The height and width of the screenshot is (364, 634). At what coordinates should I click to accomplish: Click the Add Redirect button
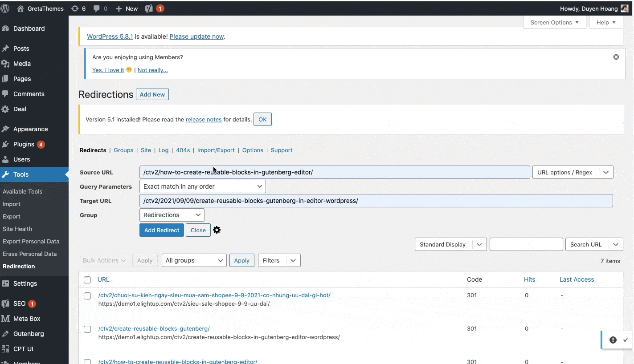point(162,230)
